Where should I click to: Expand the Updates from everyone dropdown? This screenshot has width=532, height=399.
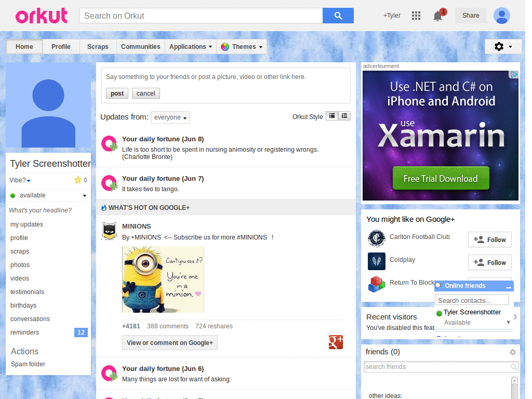click(170, 117)
